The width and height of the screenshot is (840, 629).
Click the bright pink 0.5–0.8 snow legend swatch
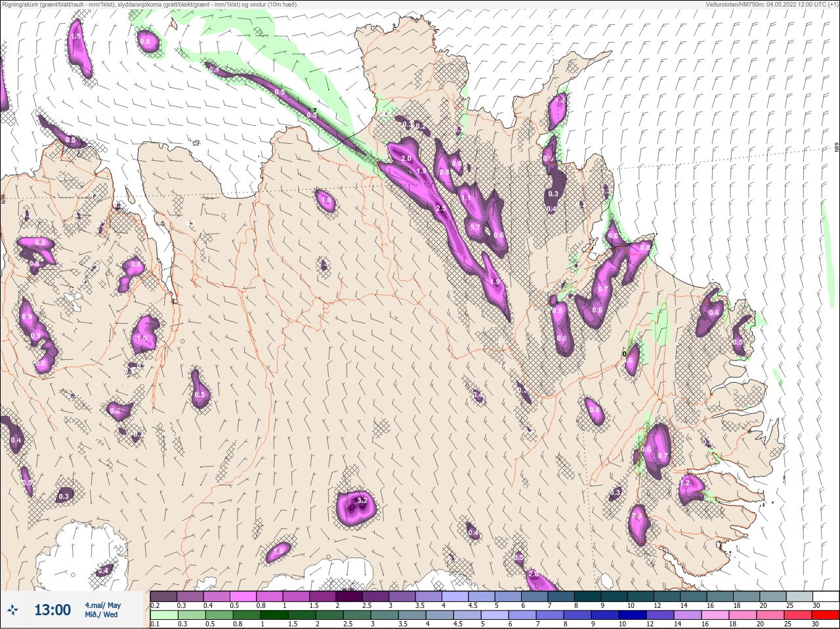point(243,596)
